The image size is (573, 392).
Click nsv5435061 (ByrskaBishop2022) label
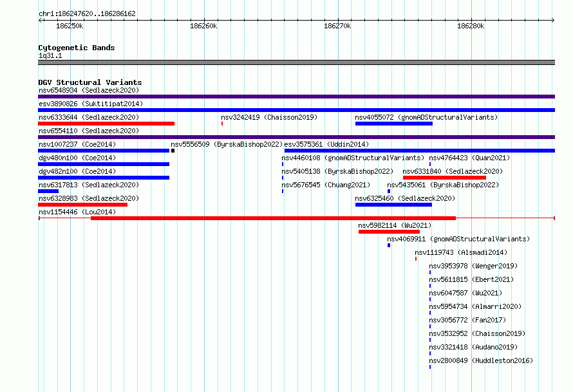click(x=443, y=185)
